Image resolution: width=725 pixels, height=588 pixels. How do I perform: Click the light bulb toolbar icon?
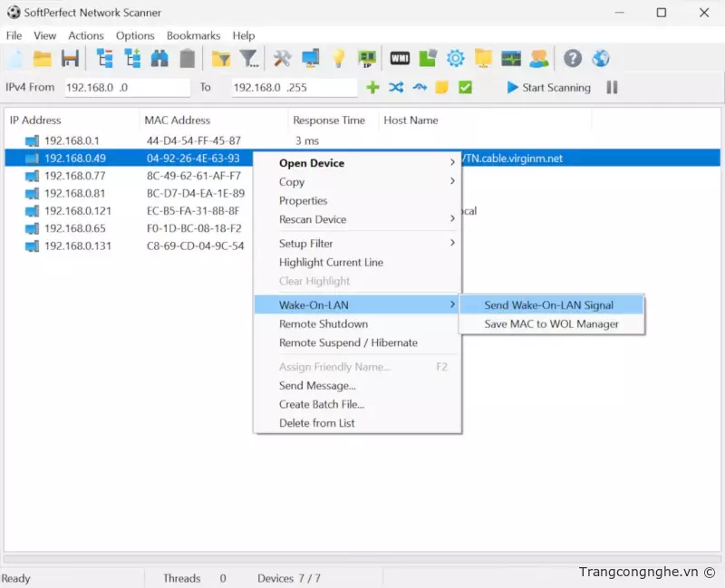339,59
